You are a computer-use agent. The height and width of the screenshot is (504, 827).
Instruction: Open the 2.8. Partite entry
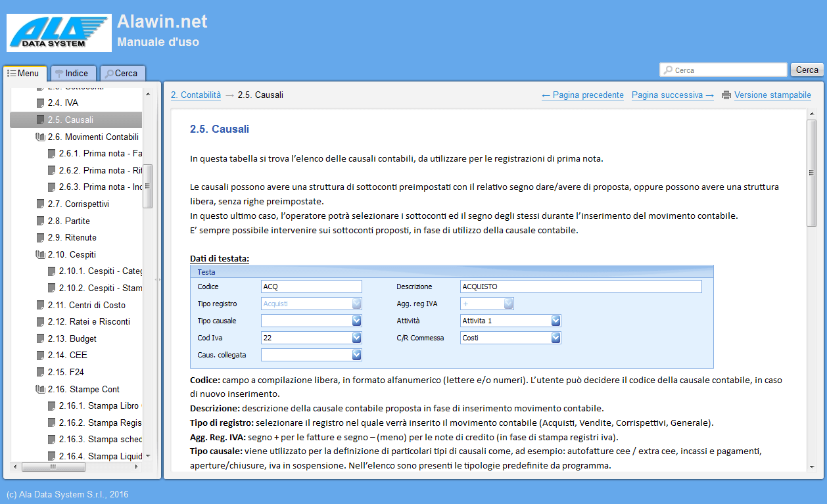click(x=69, y=221)
